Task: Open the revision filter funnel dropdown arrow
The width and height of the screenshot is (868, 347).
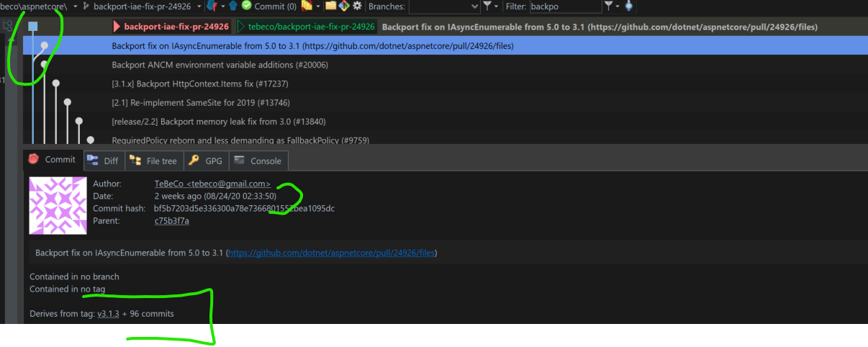Action: 618,6
